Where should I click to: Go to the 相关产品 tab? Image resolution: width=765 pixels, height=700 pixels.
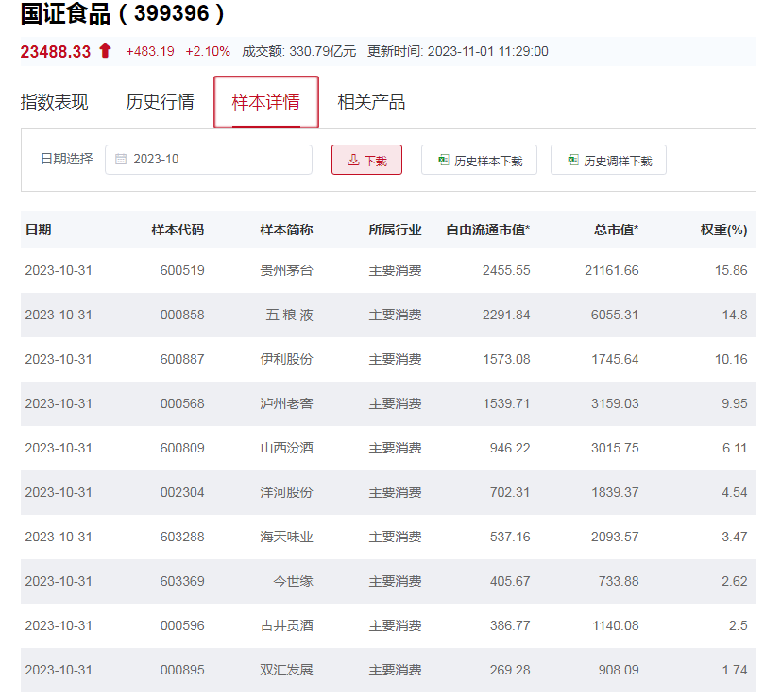point(371,102)
